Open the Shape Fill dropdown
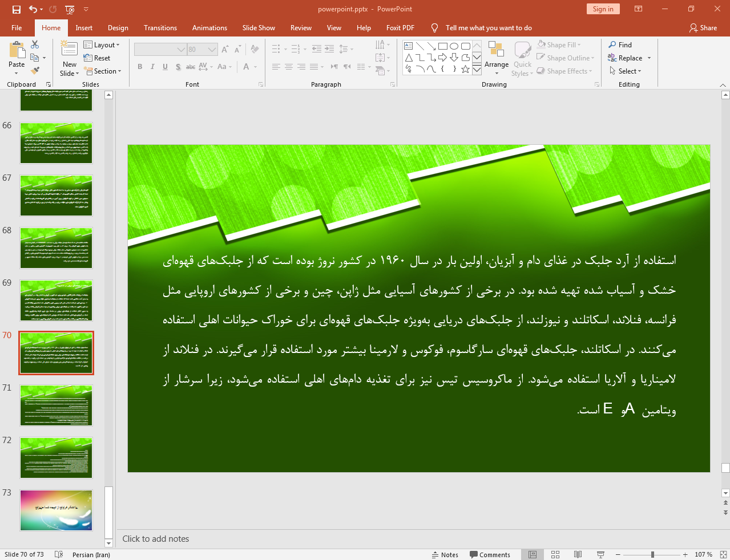The image size is (730, 560). tap(559, 45)
